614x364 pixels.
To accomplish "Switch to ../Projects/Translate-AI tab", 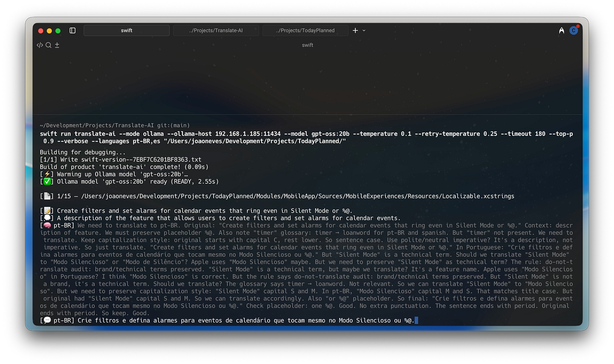I will [x=216, y=30].
